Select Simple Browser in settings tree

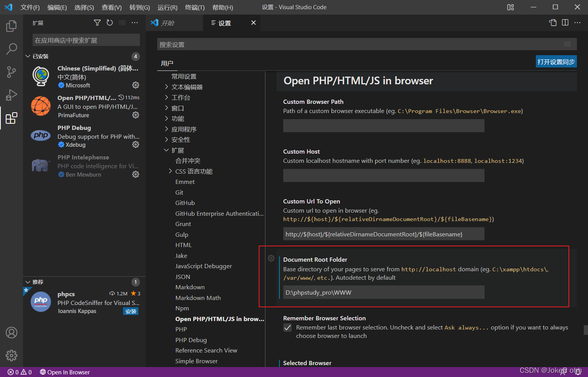196,361
